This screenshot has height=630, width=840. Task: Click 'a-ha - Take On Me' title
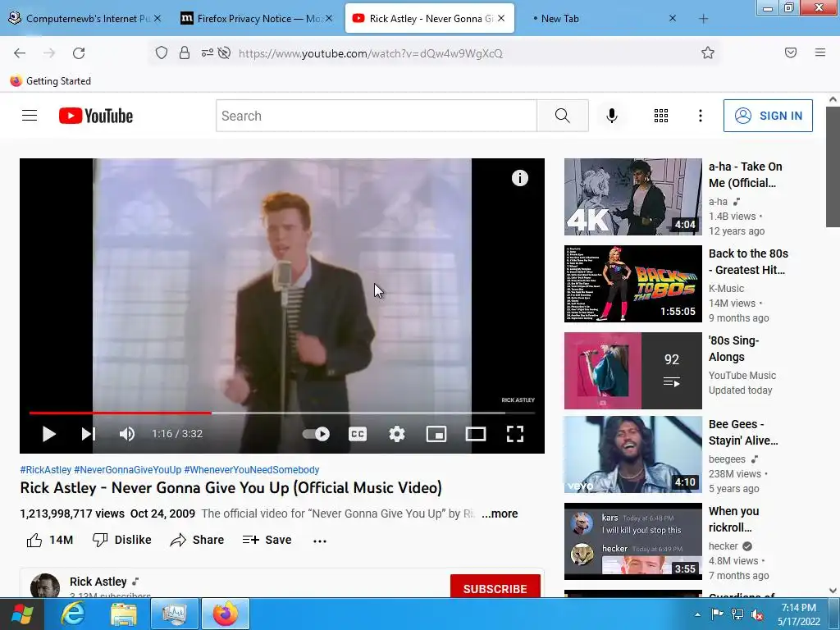[x=745, y=175]
